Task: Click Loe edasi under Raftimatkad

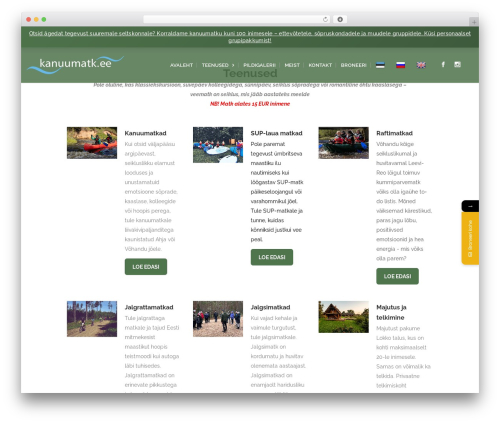Action: pyautogui.click(x=397, y=276)
